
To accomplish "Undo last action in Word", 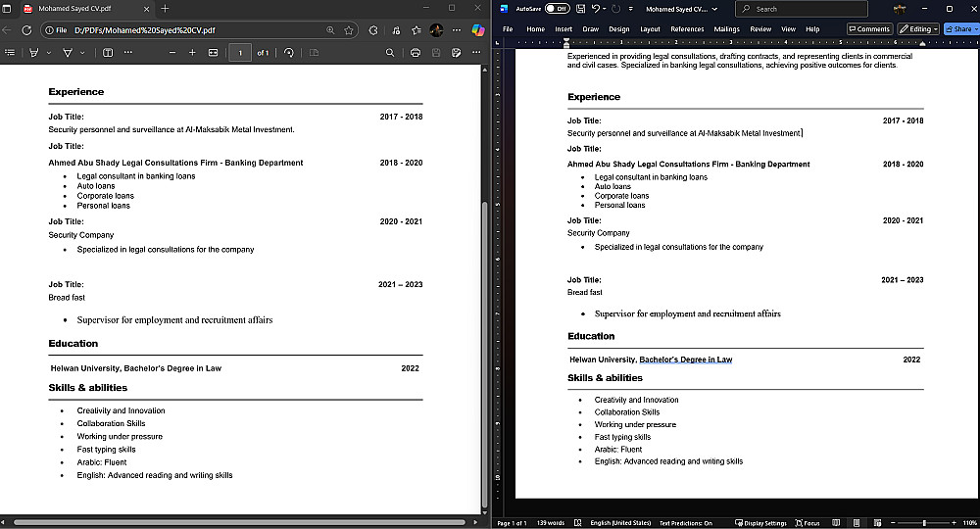I will pyautogui.click(x=596, y=9).
